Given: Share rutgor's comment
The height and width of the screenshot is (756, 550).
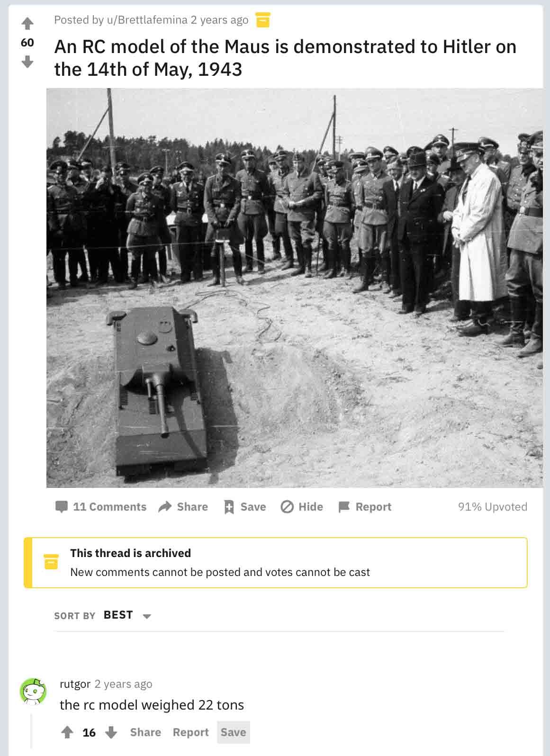Looking at the screenshot, I should (x=145, y=732).
